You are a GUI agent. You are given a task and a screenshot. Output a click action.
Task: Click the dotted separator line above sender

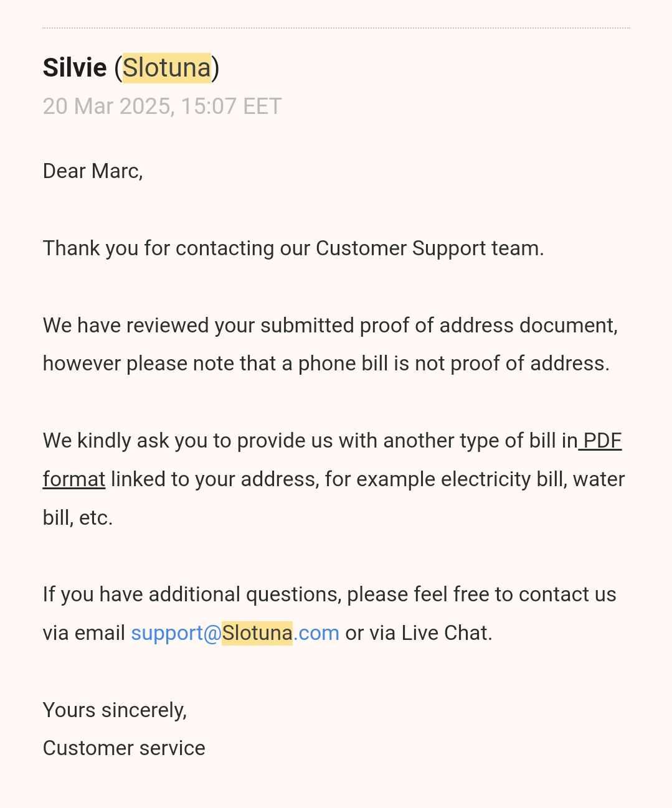point(336,28)
